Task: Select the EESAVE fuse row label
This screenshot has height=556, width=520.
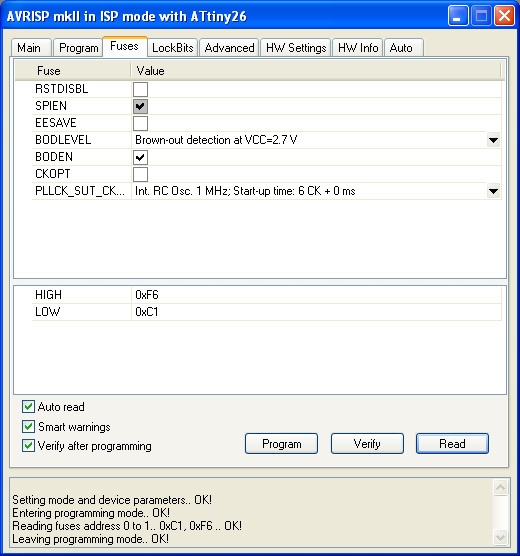Action: pos(56,123)
